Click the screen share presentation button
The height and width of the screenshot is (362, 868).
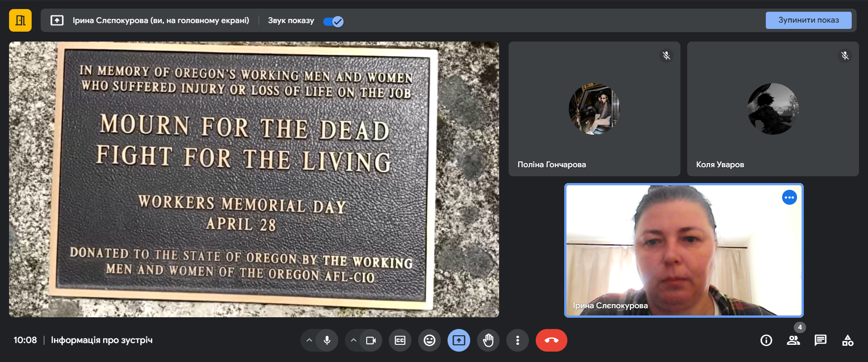point(459,340)
